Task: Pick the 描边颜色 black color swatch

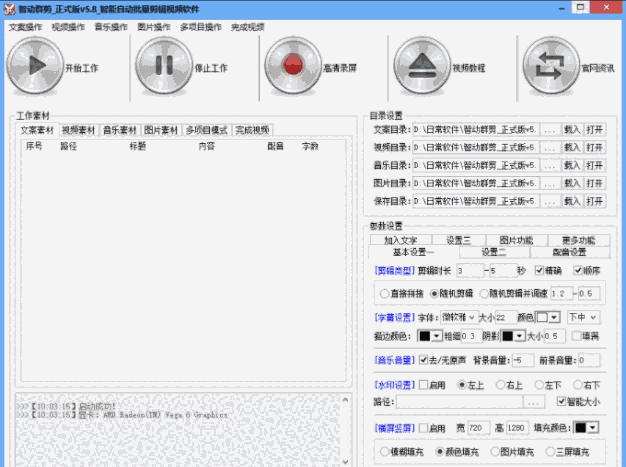Action: [x=429, y=336]
